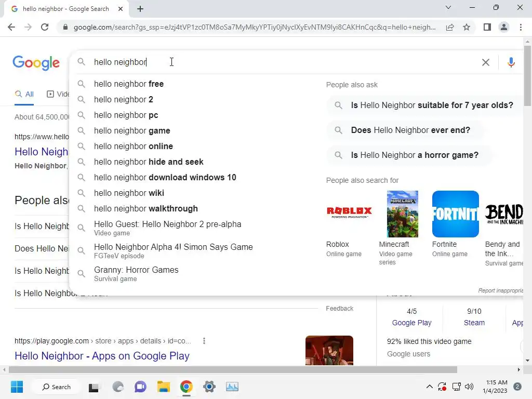Click the share page icon in address bar
Image resolution: width=532 pixels, height=399 pixels.
pyautogui.click(x=450, y=27)
